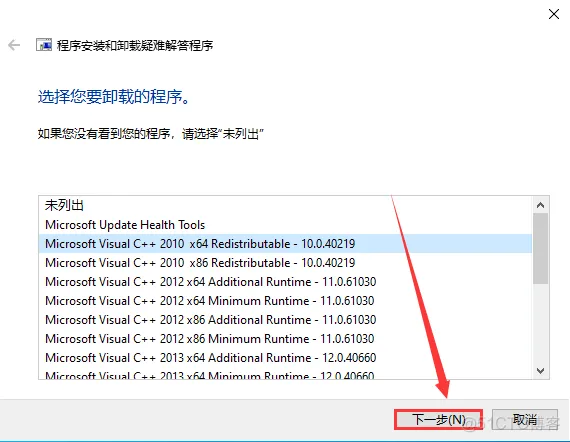Select Visual C++ 2013 x64 Minimum Runtime
This screenshot has width=570, height=442.
pyautogui.click(x=285, y=374)
